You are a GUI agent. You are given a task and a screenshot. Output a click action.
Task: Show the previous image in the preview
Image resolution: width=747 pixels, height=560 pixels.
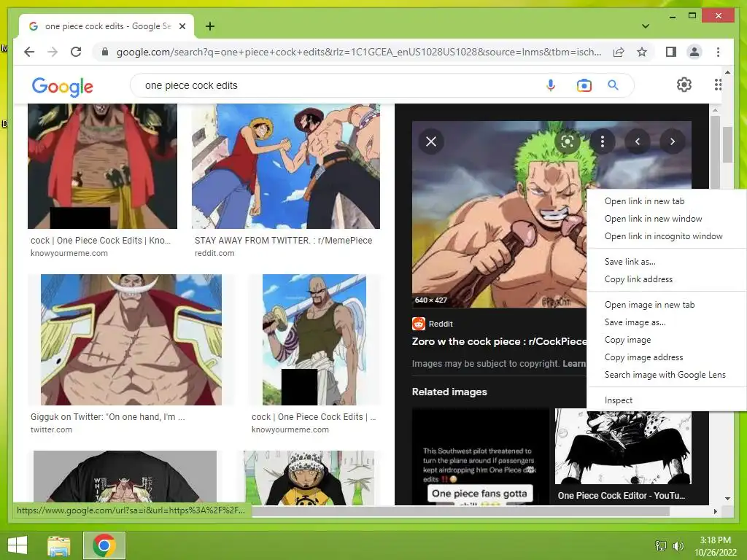[638, 141]
